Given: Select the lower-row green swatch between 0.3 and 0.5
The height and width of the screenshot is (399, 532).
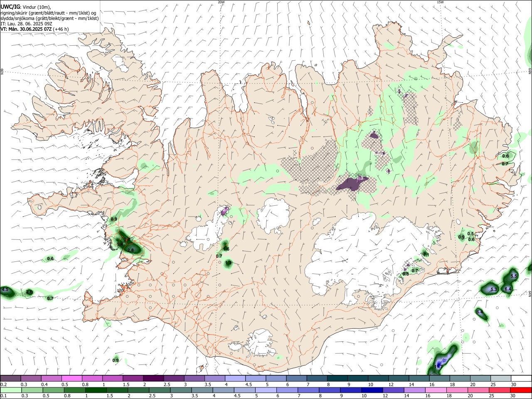Looking at the screenshot, I should tap(32, 390).
